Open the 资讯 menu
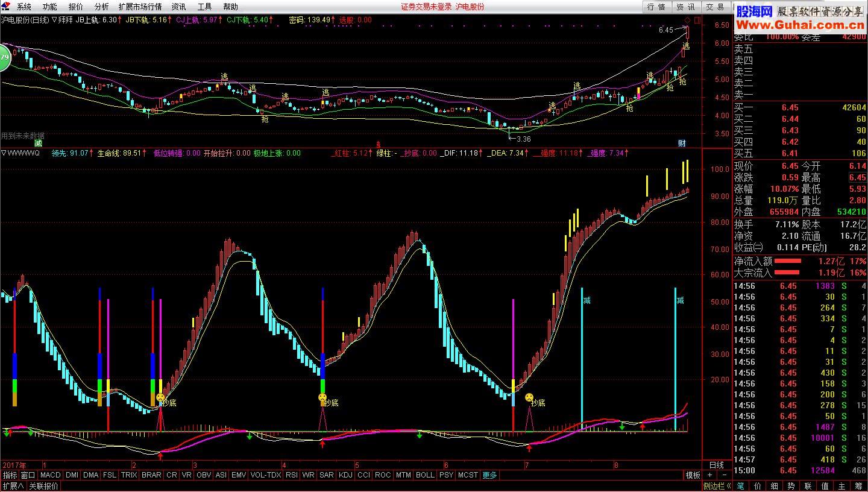This screenshot has width=868, height=492. [178, 7]
